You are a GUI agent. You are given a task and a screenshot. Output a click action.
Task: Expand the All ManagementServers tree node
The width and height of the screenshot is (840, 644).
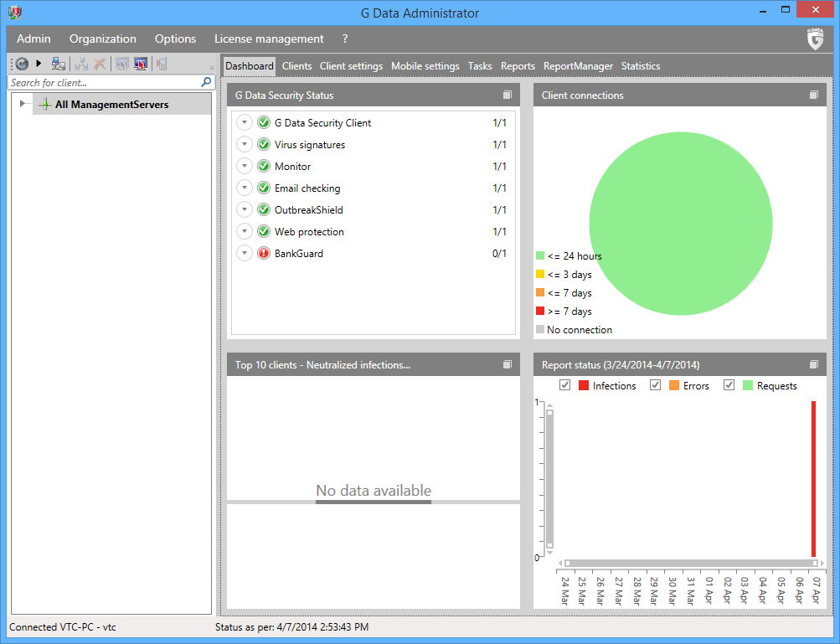[23, 104]
